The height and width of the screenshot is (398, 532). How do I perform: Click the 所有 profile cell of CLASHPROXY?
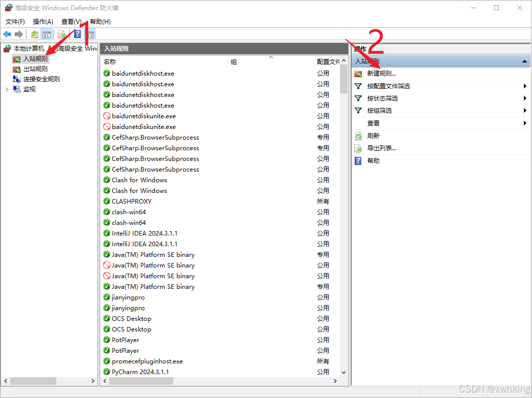(323, 202)
